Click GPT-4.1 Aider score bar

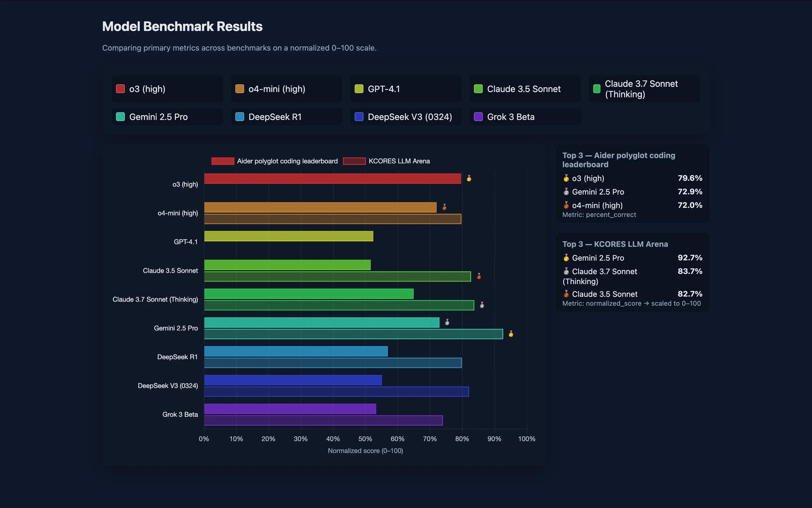288,236
